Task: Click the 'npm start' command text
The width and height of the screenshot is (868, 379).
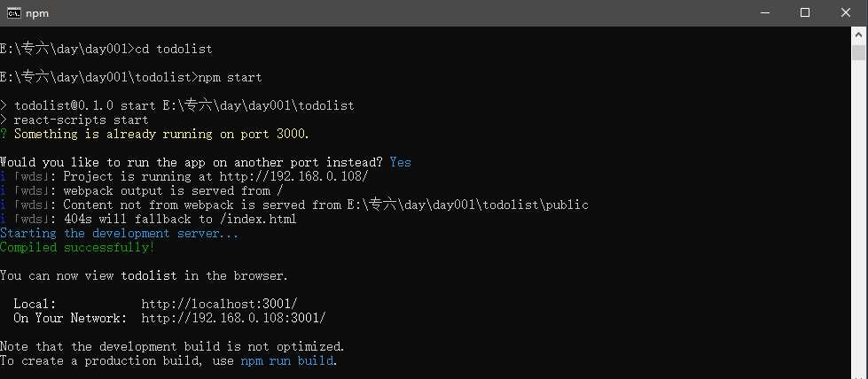Action: click(230, 77)
